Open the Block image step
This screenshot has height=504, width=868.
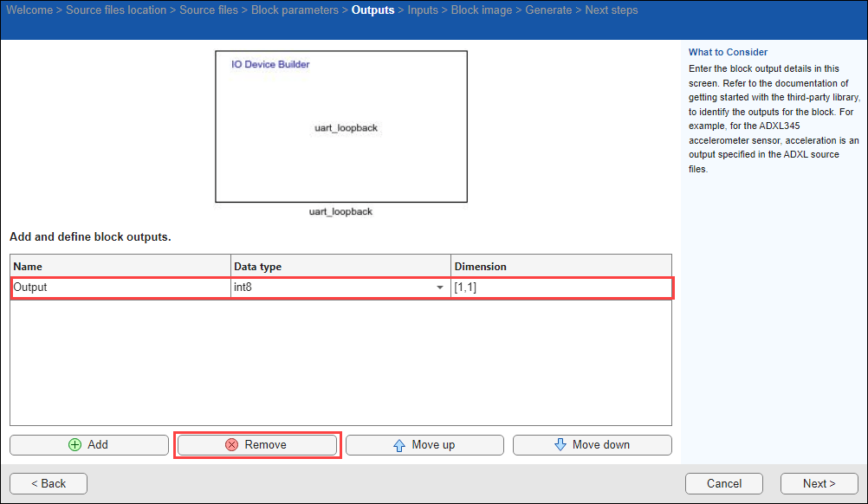pos(482,10)
